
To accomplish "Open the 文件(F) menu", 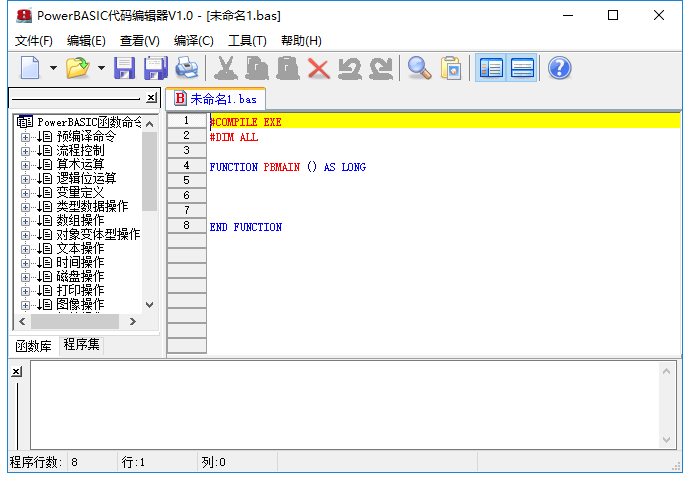I will [x=34, y=41].
